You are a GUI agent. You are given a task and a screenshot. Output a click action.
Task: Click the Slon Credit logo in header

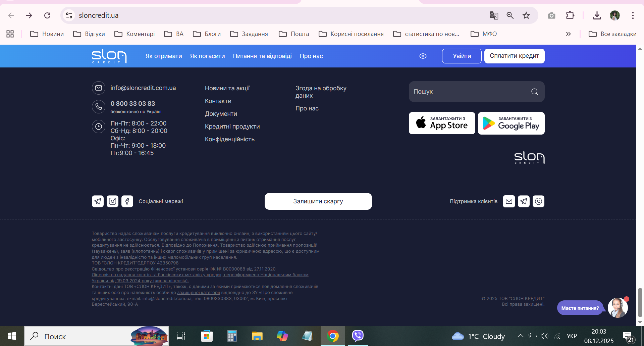(109, 56)
